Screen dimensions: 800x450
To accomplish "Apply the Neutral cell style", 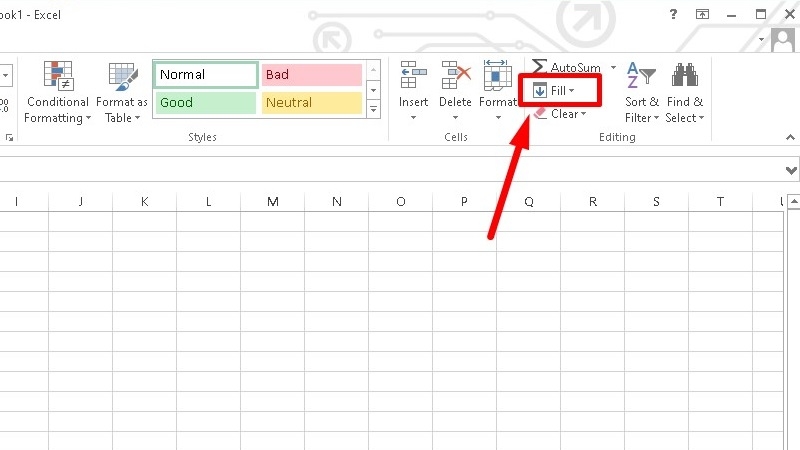I will tap(311, 102).
